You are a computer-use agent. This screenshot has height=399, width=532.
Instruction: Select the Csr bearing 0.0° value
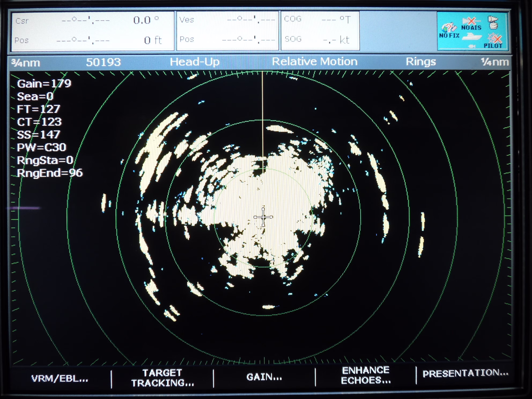(146, 20)
